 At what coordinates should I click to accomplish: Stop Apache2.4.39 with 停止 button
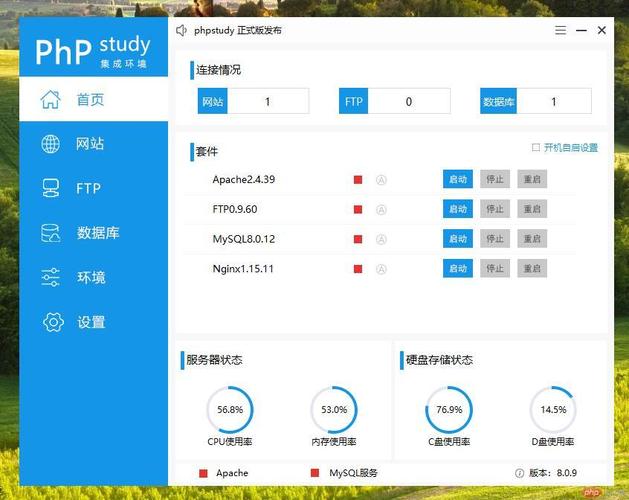pos(495,179)
